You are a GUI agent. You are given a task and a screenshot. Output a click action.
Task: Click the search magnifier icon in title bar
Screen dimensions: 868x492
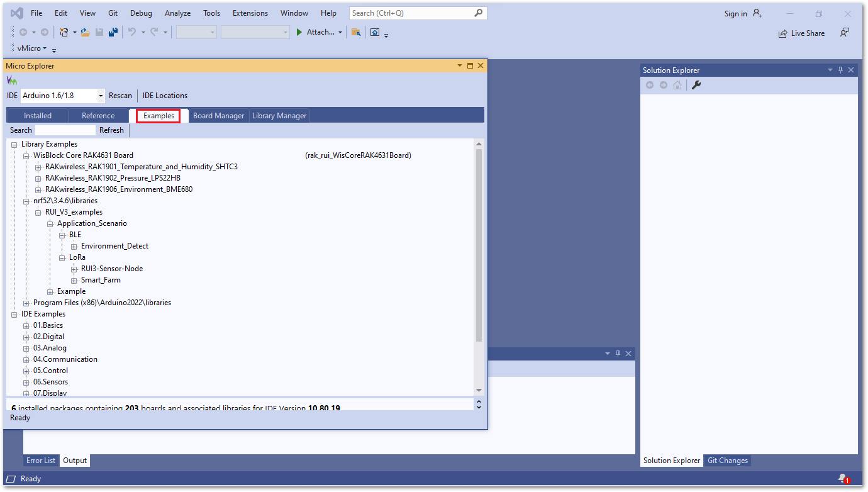coord(479,13)
